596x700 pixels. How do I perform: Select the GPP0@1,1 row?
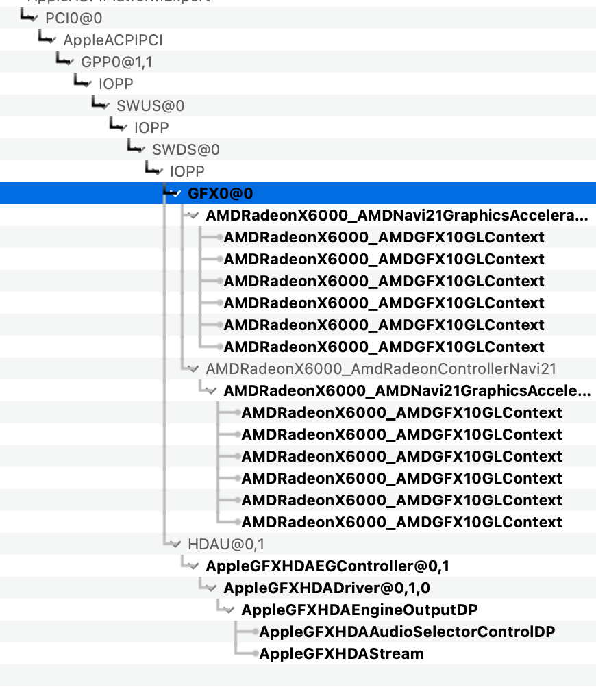tap(298, 62)
